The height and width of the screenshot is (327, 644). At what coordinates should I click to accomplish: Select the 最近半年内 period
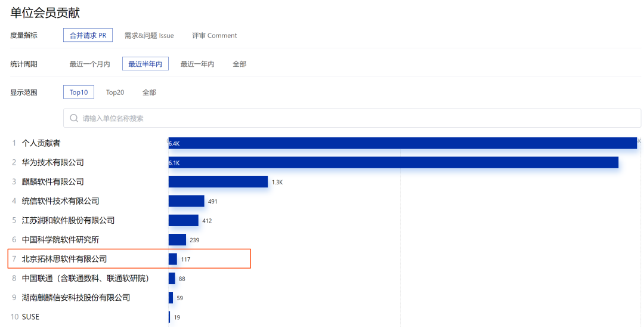[145, 64]
